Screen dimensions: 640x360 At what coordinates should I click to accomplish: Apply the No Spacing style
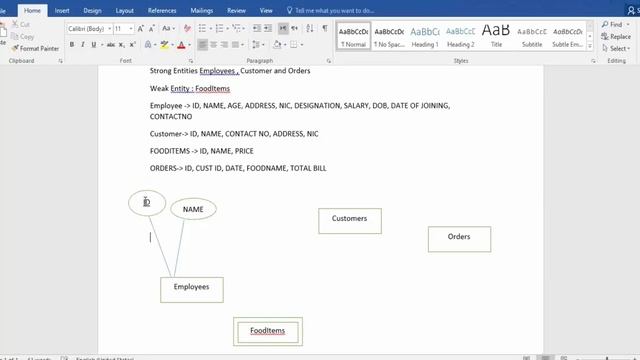coord(389,36)
